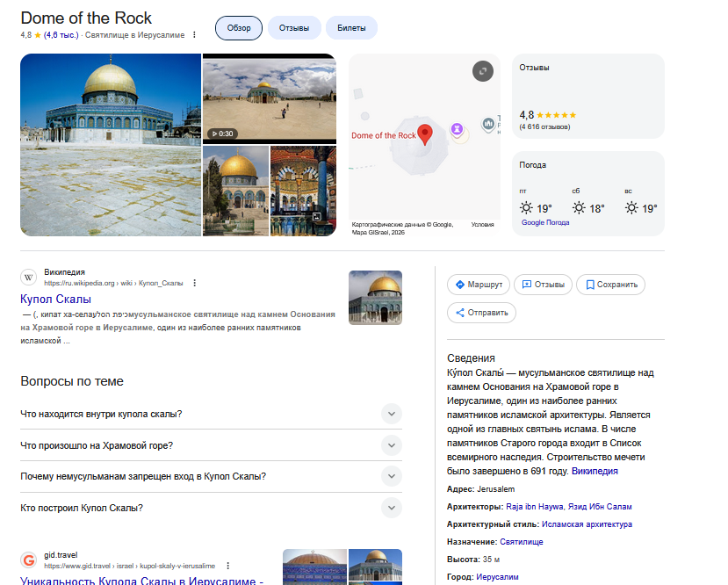Viewport: 728px width, 585px height.
Task: Click the Маршрут directions button
Action: pos(479,285)
